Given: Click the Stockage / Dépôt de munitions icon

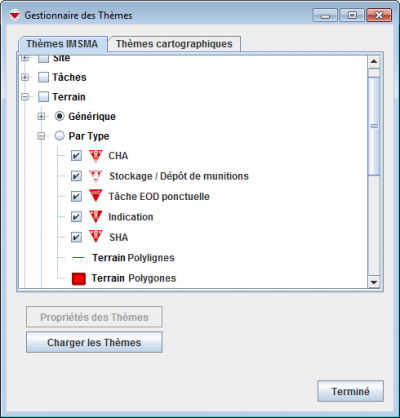Looking at the screenshot, I should pyautogui.click(x=96, y=176).
